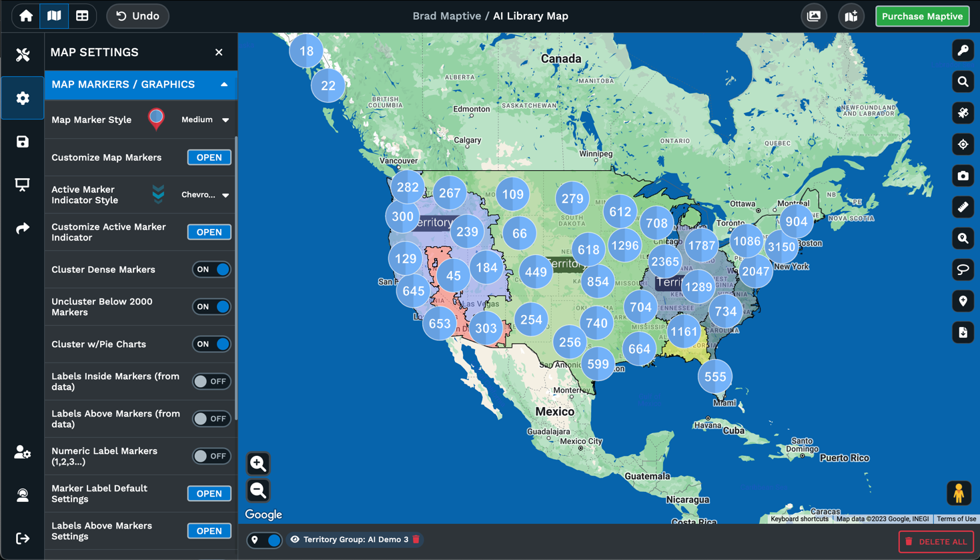Expand Active Marker Indicator Style dropdown
This screenshot has width=980, height=560.
coord(205,195)
